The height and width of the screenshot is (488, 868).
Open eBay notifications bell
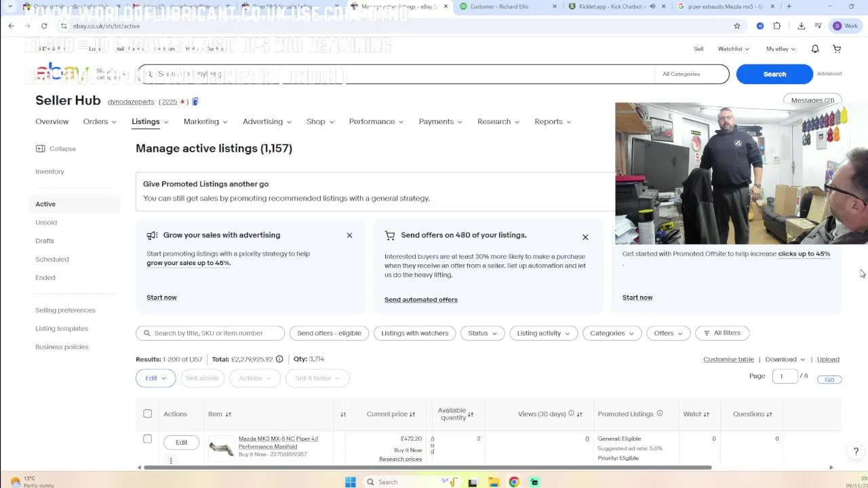pos(815,49)
